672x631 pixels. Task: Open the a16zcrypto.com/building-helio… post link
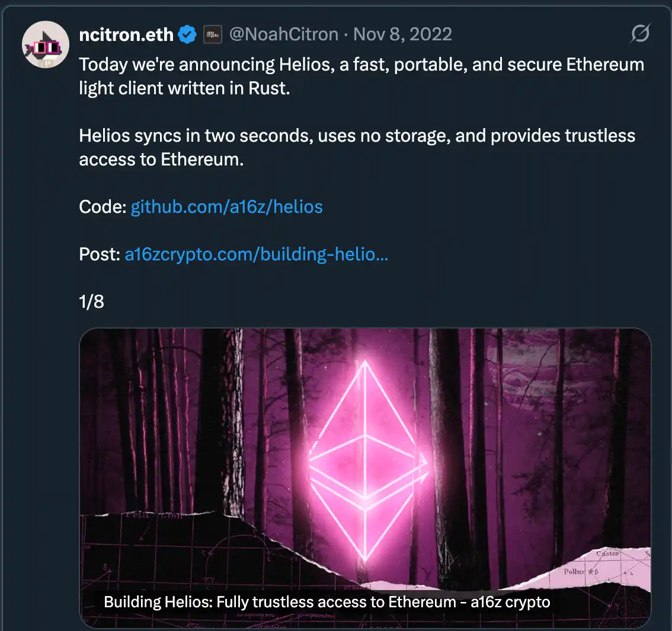click(x=256, y=254)
